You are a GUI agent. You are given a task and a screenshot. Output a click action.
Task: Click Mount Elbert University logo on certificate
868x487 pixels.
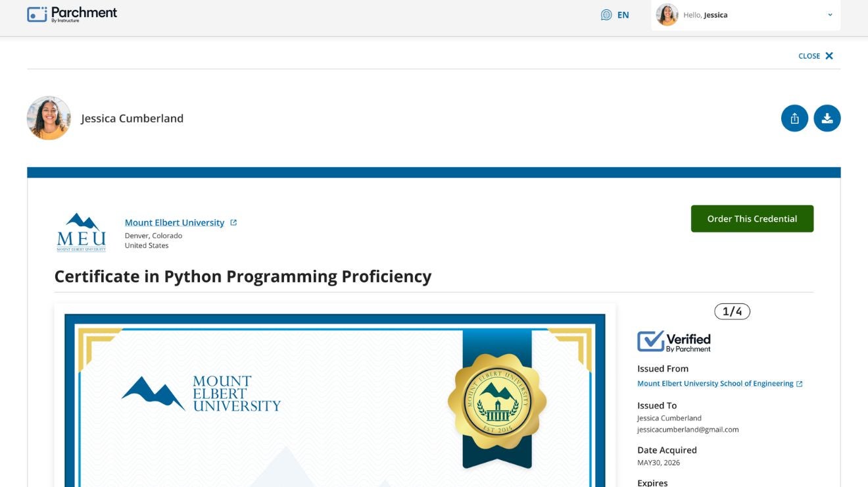click(x=201, y=394)
